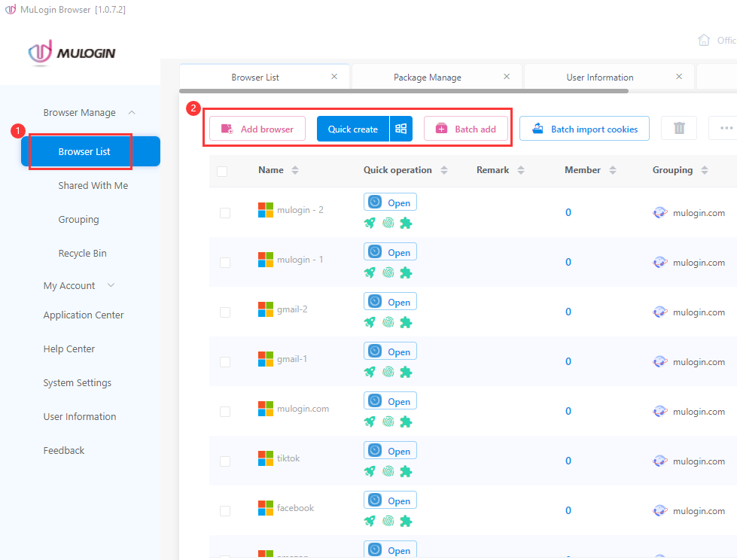Sort by Remark column arrows
This screenshot has height=560, width=737.
coord(521,170)
